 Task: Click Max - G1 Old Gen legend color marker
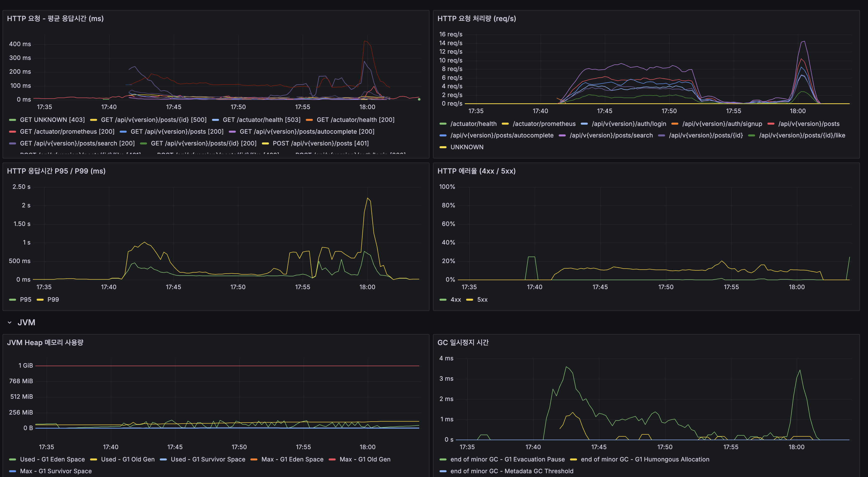332,459
